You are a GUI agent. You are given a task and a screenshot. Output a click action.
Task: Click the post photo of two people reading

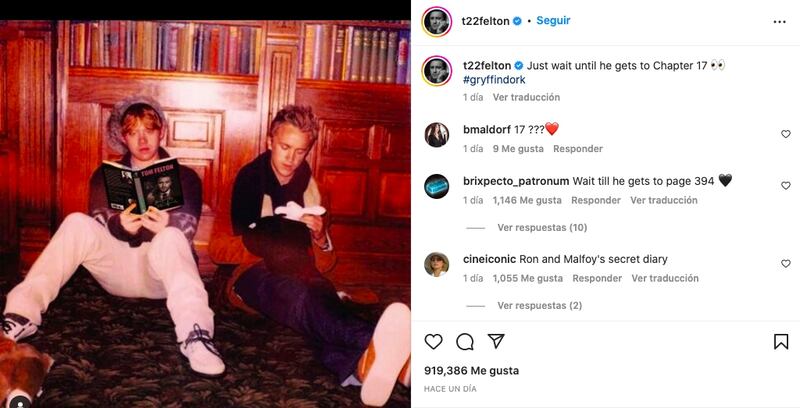pyautogui.click(x=205, y=214)
